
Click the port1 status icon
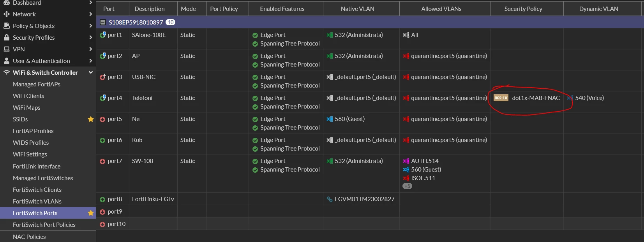[102, 35]
